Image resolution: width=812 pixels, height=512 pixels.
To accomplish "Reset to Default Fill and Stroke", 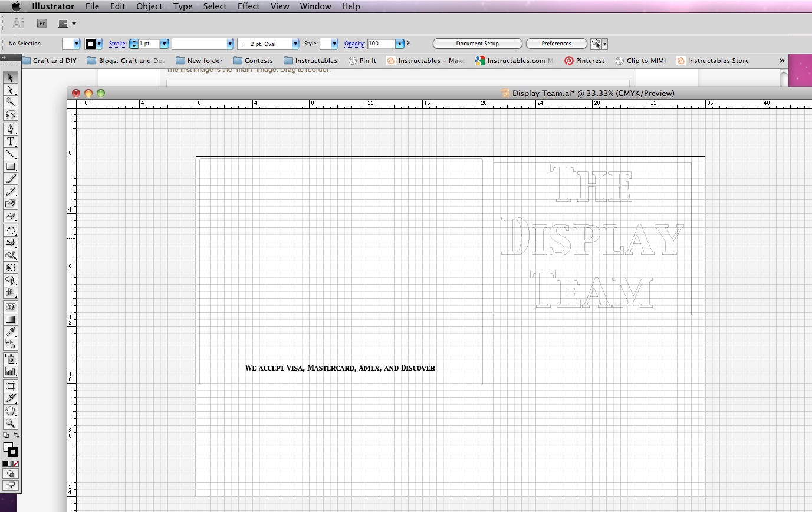I will 5,436.
